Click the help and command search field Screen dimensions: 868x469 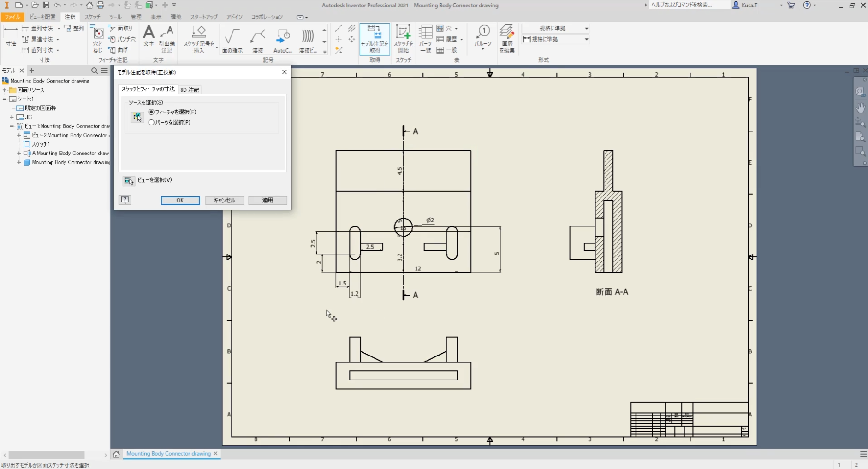tap(689, 5)
